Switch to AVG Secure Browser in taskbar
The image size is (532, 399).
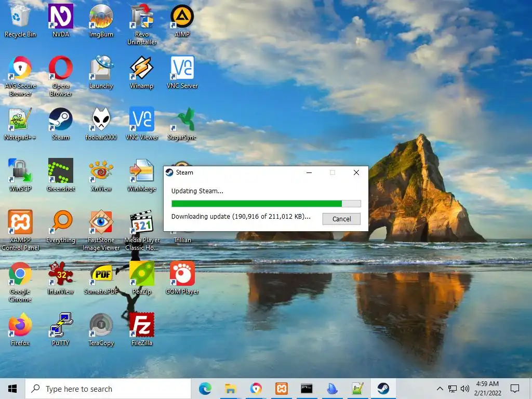point(256,389)
